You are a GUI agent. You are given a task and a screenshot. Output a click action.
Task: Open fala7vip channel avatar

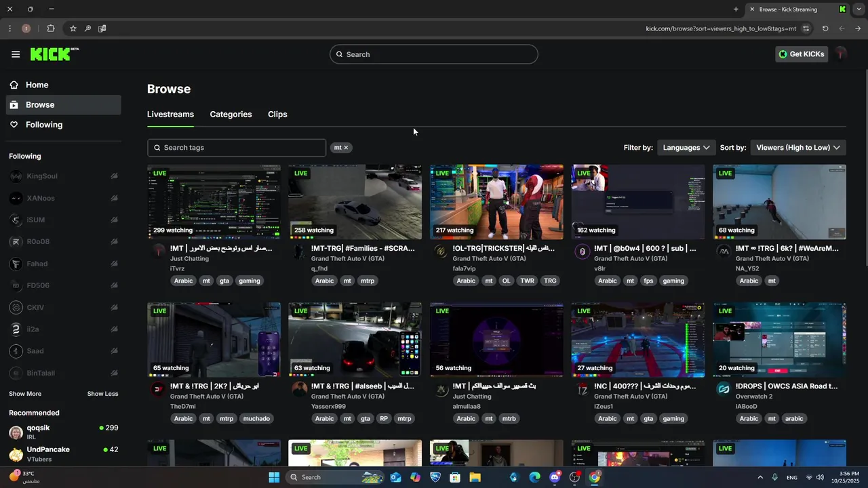[x=441, y=251]
